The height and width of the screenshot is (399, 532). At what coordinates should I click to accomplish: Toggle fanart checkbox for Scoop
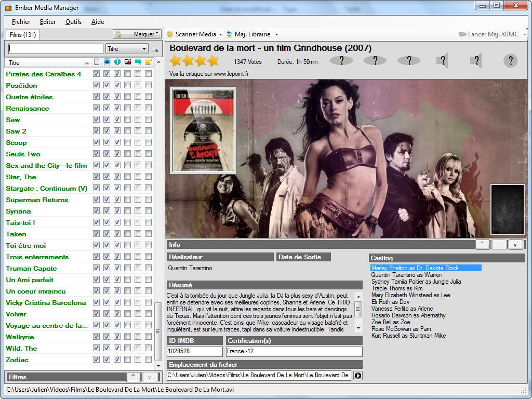[107, 142]
